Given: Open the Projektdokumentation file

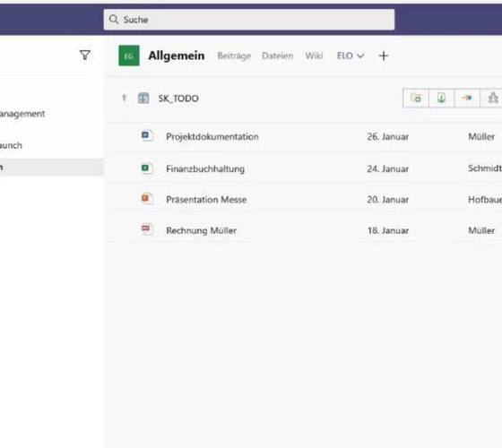Looking at the screenshot, I should click(x=212, y=136).
